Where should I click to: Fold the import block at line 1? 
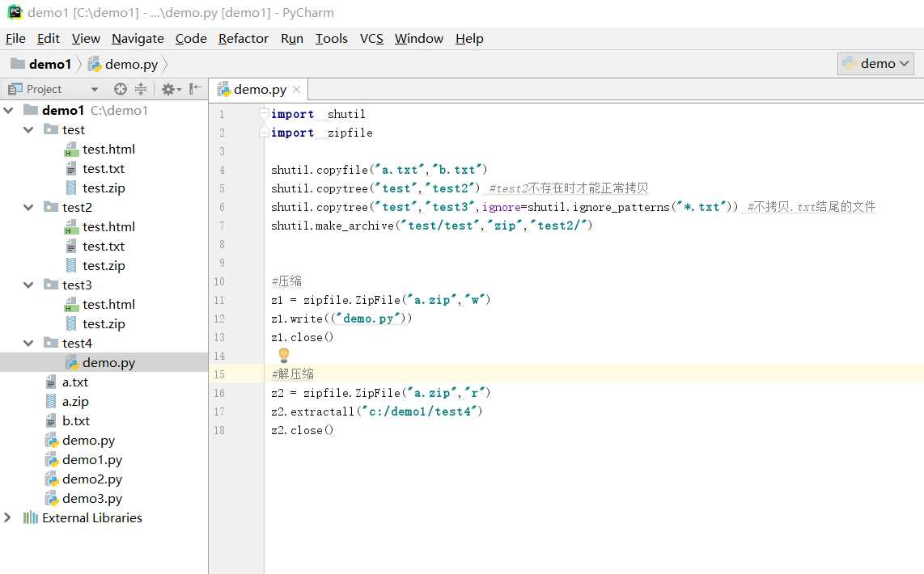264,114
